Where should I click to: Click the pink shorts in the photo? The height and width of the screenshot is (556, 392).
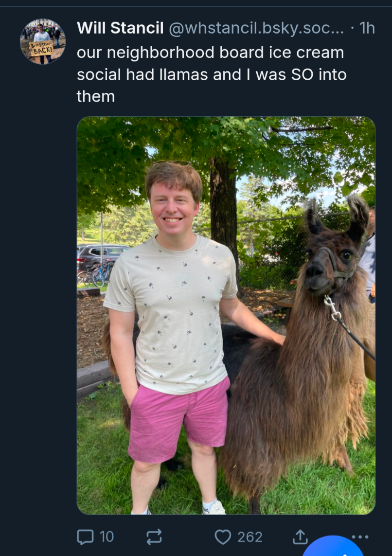(x=179, y=420)
